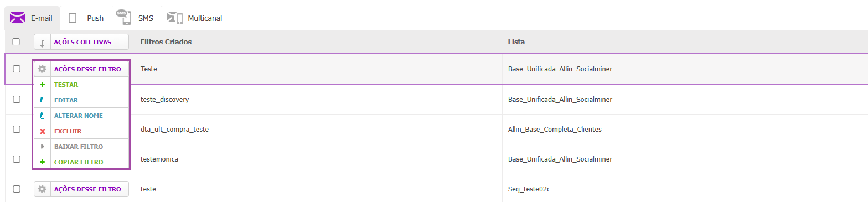Click the purple E-mail envelope icon
Viewport: 868px width, 202px height.
(18, 18)
